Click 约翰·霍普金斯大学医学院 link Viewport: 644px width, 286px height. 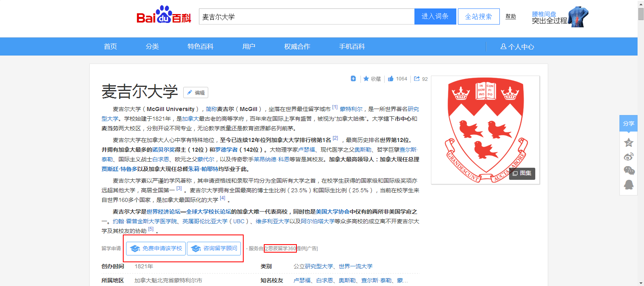[x=145, y=221]
